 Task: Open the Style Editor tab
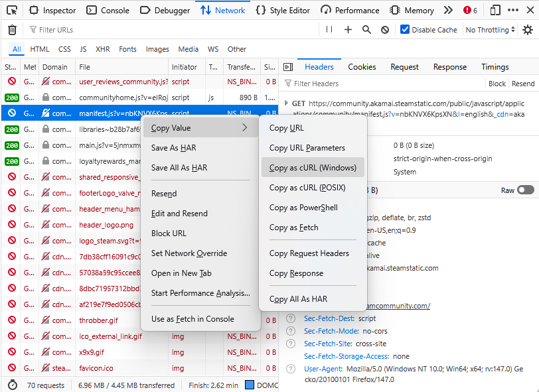tap(283, 11)
